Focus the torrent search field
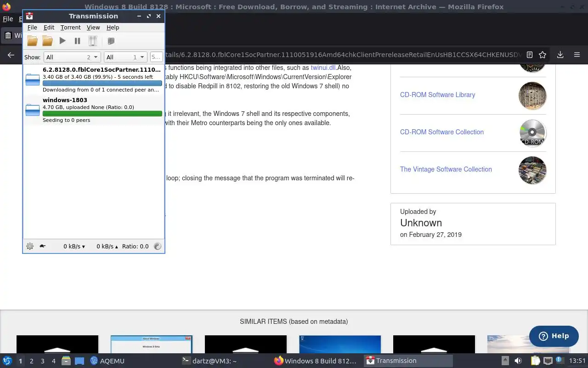 (x=156, y=57)
